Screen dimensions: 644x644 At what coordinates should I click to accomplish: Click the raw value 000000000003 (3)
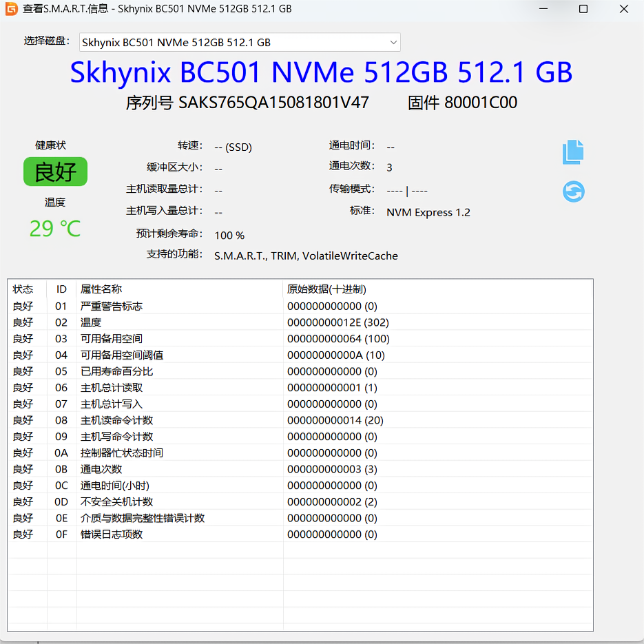[332, 469]
